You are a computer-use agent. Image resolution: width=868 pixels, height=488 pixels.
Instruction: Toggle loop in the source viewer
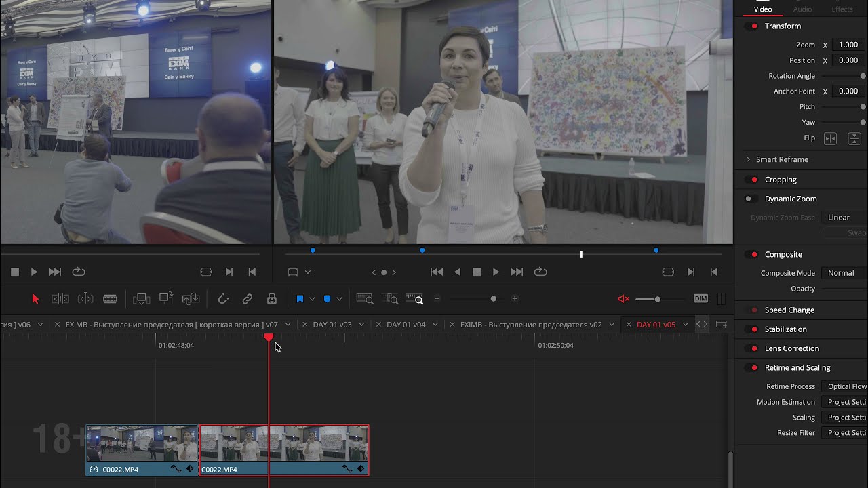click(79, 272)
